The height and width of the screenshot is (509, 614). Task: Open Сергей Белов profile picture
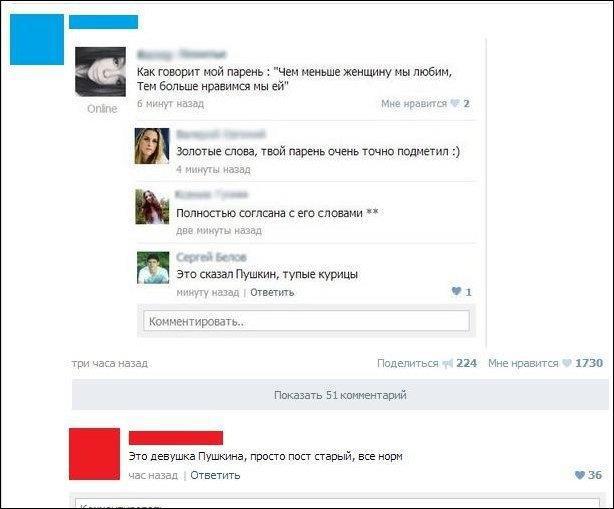[x=153, y=267]
